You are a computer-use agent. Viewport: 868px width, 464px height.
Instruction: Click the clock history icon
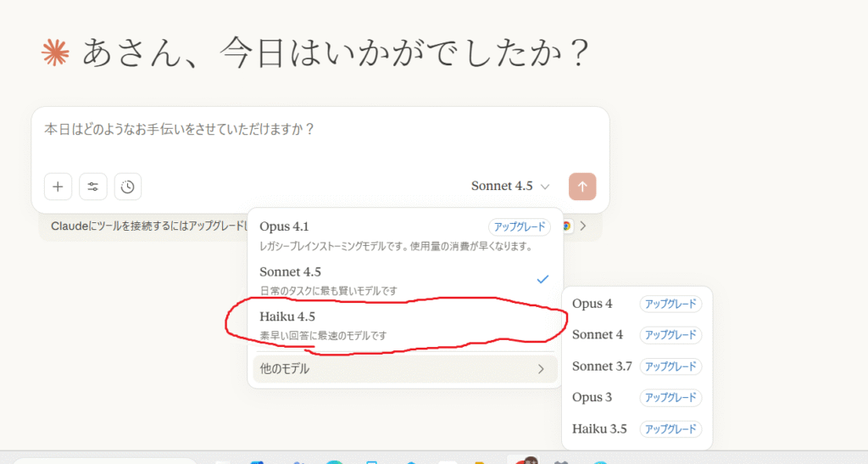pyautogui.click(x=127, y=187)
